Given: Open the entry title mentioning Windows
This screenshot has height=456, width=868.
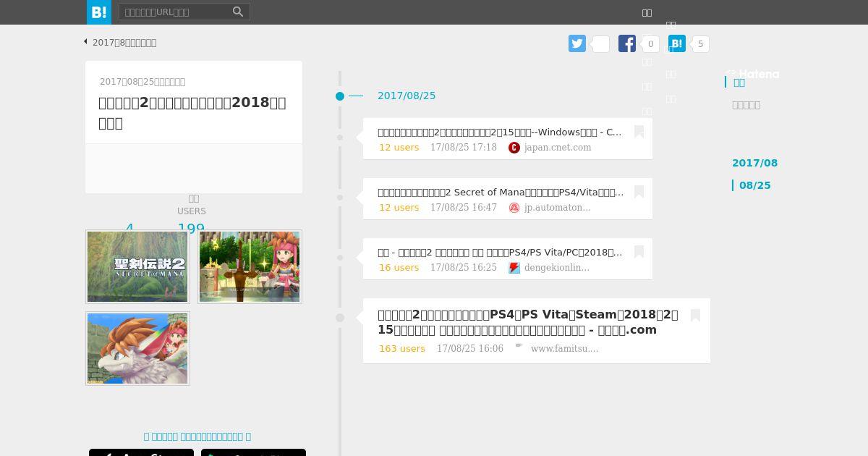Looking at the screenshot, I should 500,132.
